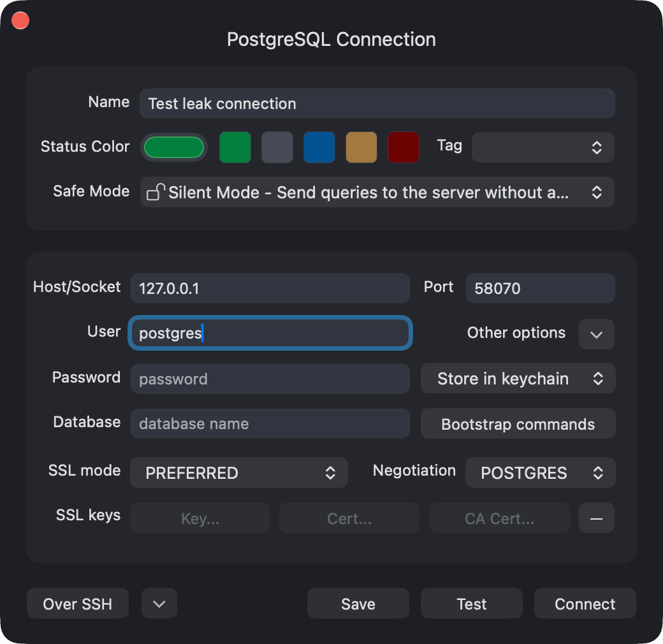Click the Over SSH button
Image resolution: width=663 pixels, height=644 pixels.
[x=77, y=603]
